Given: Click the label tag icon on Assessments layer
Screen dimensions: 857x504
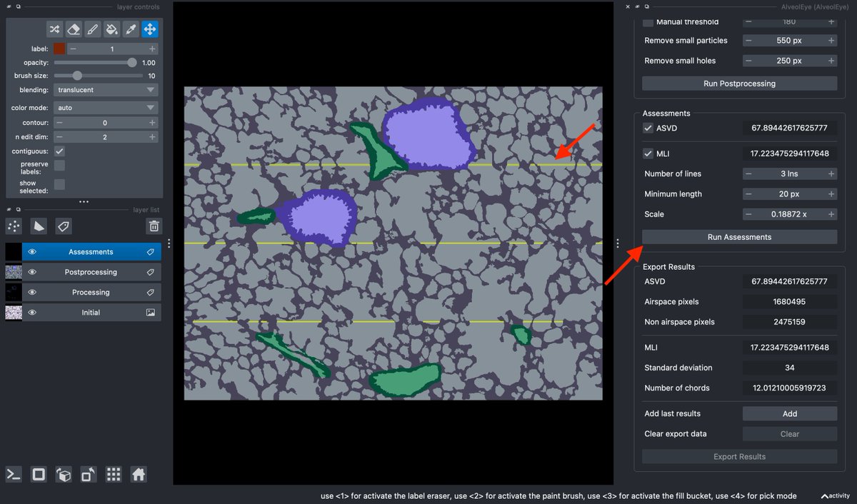Looking at the screenshot, I should [151, 252].
